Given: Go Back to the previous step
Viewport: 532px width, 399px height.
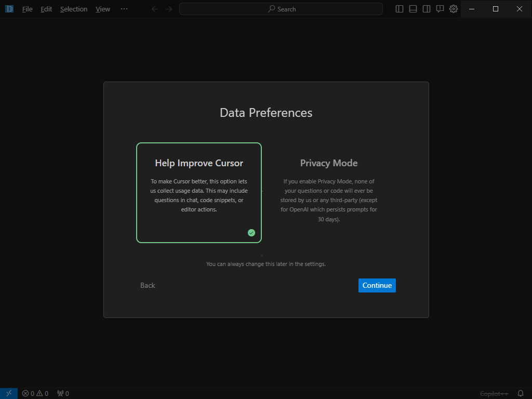Looking at the screenshot, I should coord(148,285).
